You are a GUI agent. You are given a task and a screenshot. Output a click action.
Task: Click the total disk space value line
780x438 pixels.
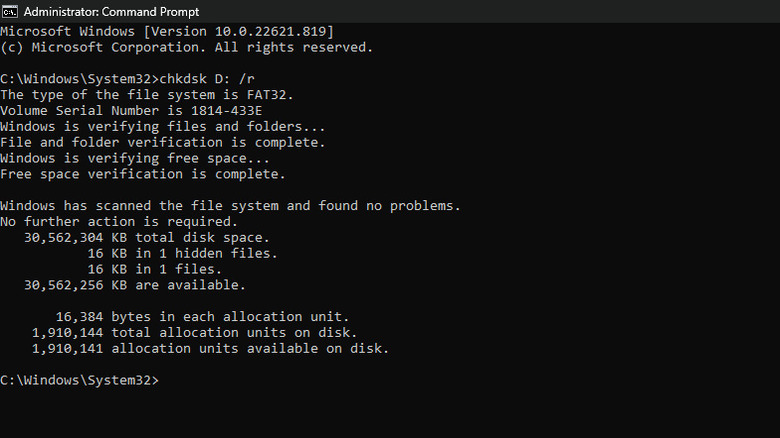(x=148, y=237)
